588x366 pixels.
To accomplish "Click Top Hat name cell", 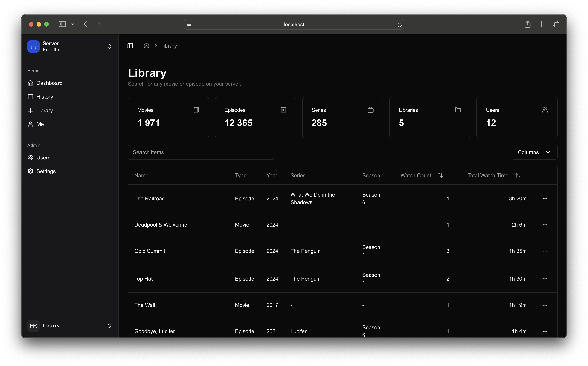I will coord(143,279).
